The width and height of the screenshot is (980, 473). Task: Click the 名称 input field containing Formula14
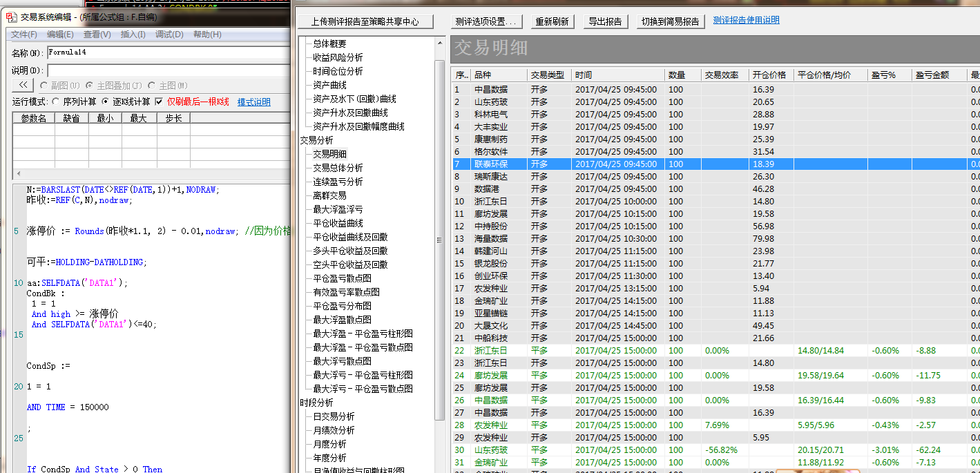pos(167,52)
